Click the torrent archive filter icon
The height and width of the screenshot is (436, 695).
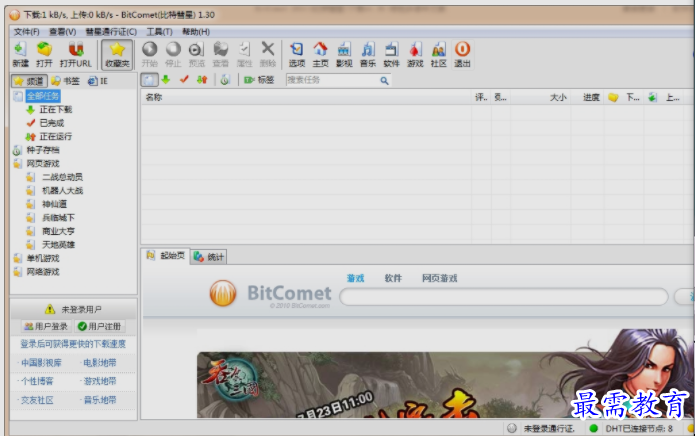click(x=225, y=80)
